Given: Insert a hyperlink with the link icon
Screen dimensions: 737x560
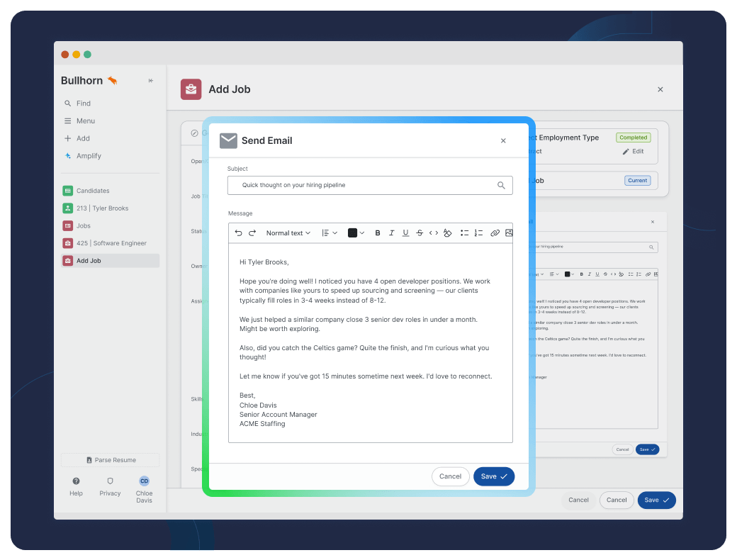Looking at the screenshot, I should (x=495, y=233).
